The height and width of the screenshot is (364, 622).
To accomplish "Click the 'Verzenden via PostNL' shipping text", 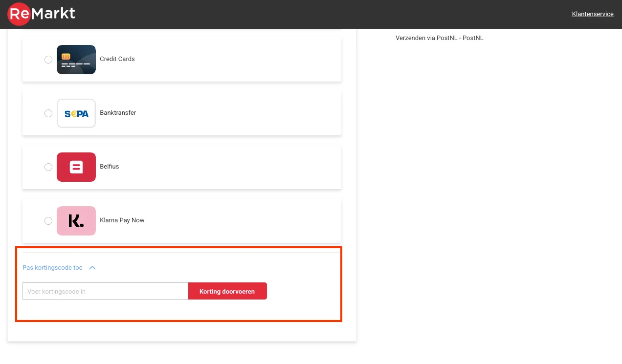I will (439, 38).
